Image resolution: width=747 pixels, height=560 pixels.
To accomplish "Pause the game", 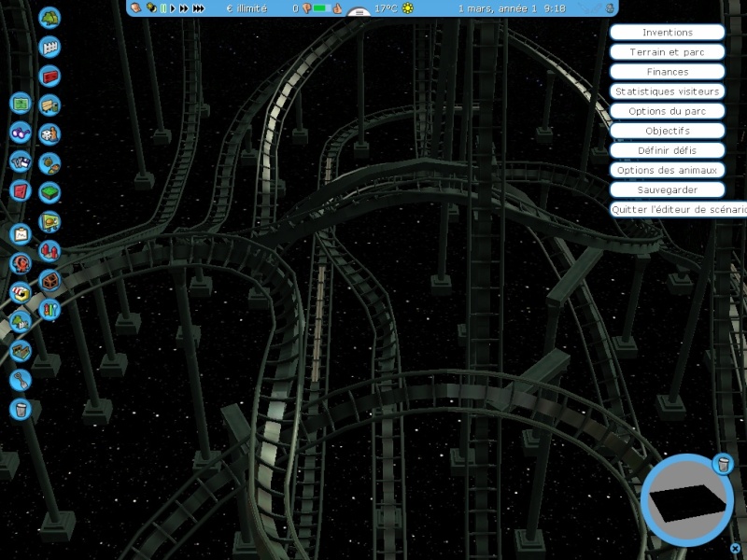I will click(162, 8).
